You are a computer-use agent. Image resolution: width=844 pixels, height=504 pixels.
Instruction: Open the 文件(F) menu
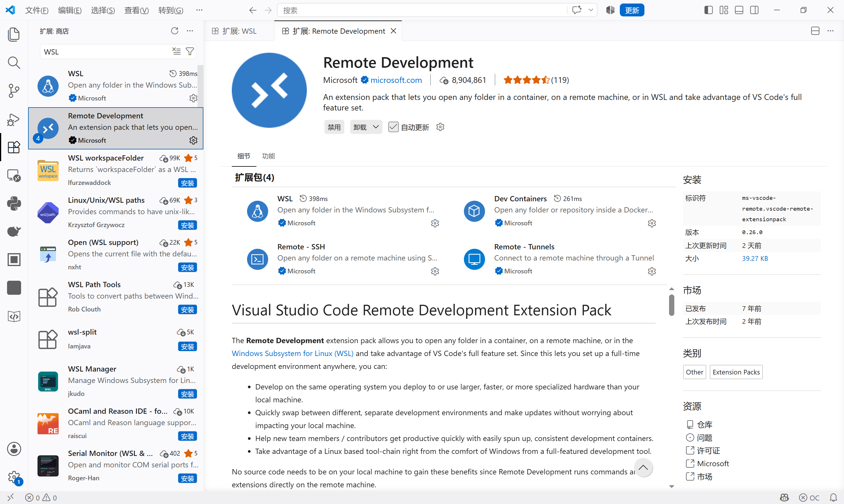[37, 10]
